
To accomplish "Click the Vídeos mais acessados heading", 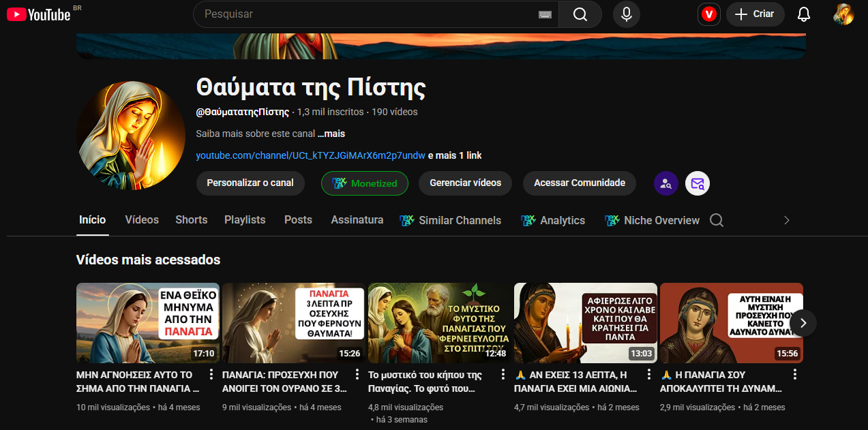I will coord(148,260).
